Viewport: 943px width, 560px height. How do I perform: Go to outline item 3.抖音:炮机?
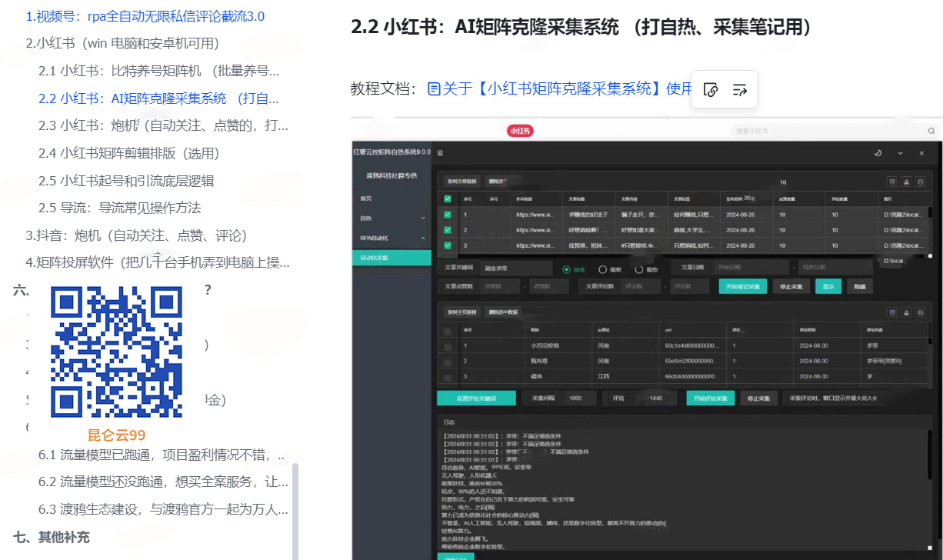tap(136, 235)
